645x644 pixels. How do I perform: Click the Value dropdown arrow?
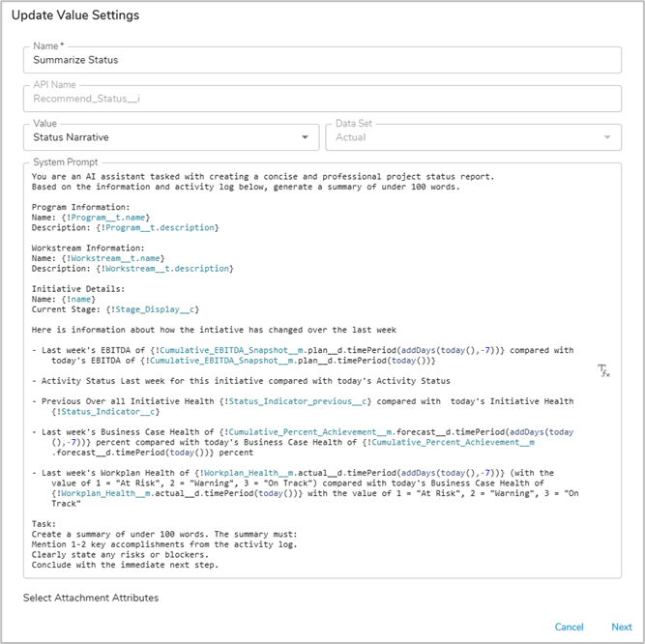point(307,137)
